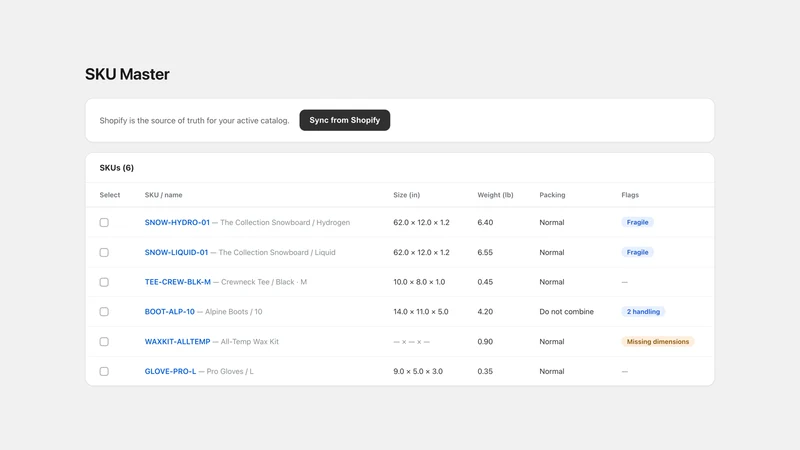Mark the WAXKIT-ALLTEMP checkbox
This screenshot has width=800, height=450.
pyautogui.click(x=104, y=342)
